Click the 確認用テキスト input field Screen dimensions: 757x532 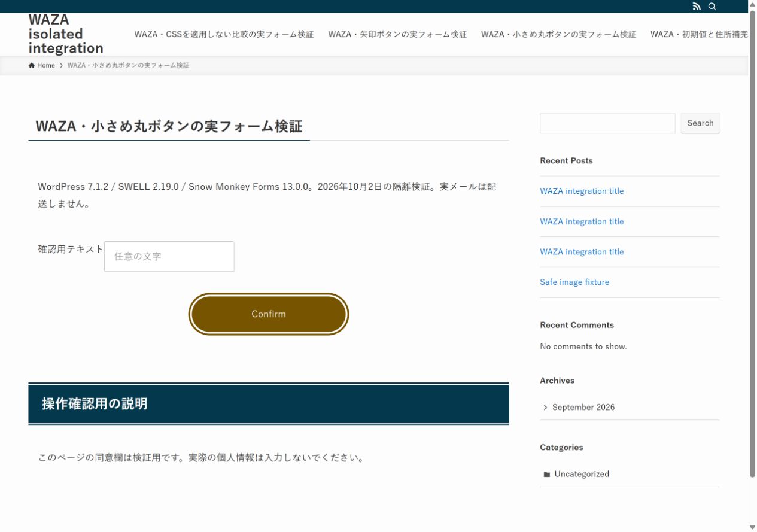[x=169, y=257]
